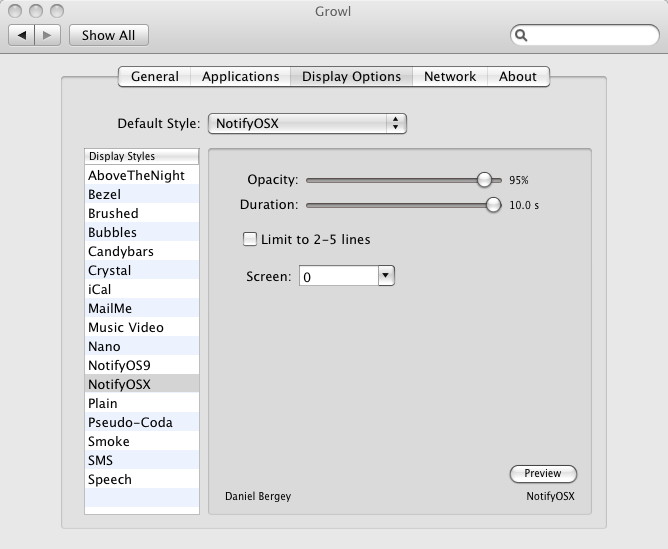The height and width of the screenshot is (549, 668).
Task: Click the magnifying glass search icon
Action: [521, 35]
